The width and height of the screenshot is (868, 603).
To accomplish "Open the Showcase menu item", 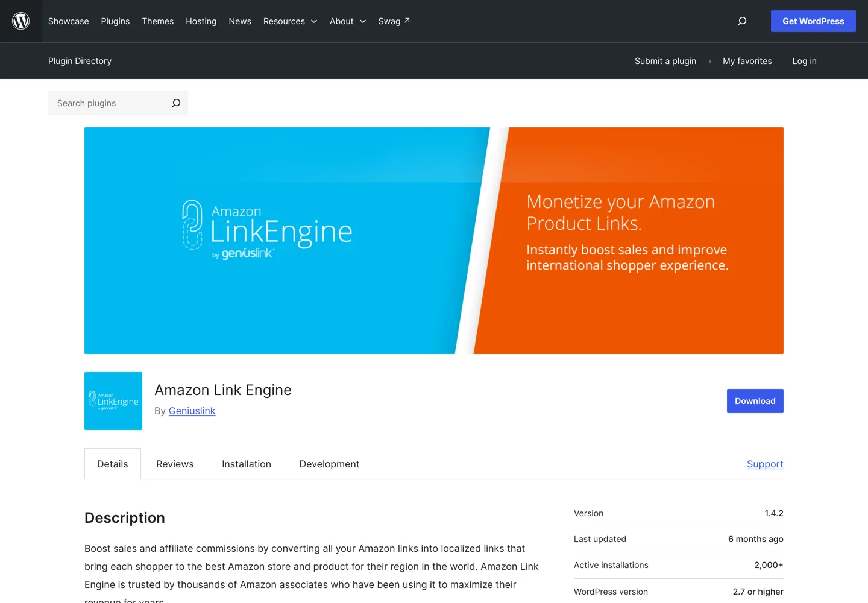I will tap(69, 21).
